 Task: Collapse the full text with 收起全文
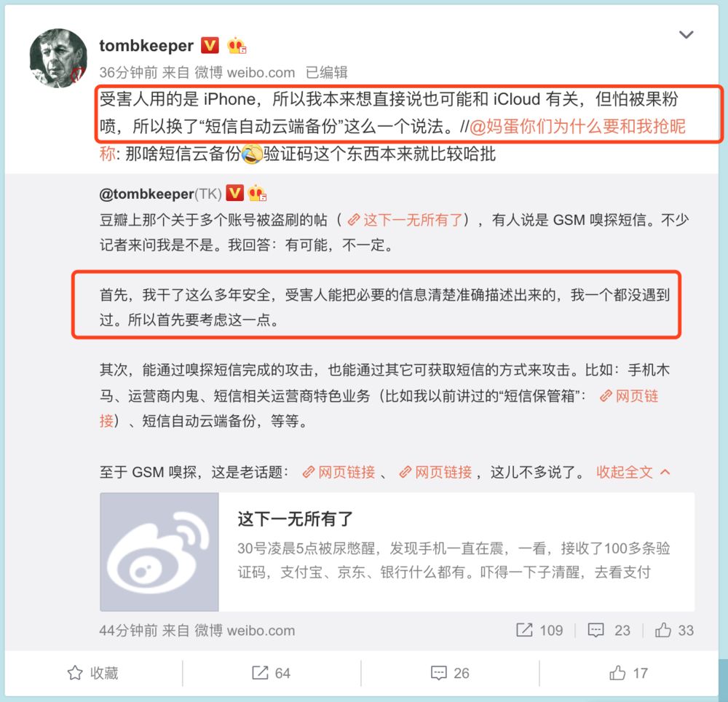point(633,472)
